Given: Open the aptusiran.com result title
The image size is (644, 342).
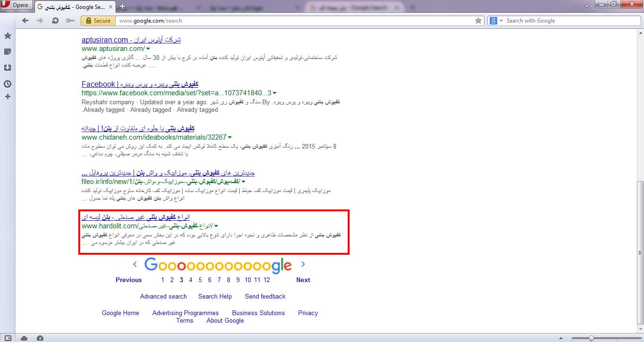Looking at the screenshot, I should [131, 40].
